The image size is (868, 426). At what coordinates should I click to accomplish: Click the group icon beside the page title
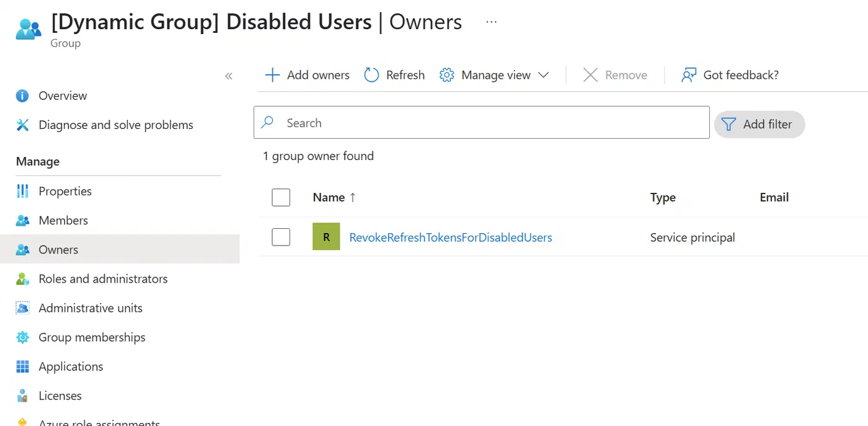click(29, 29)
